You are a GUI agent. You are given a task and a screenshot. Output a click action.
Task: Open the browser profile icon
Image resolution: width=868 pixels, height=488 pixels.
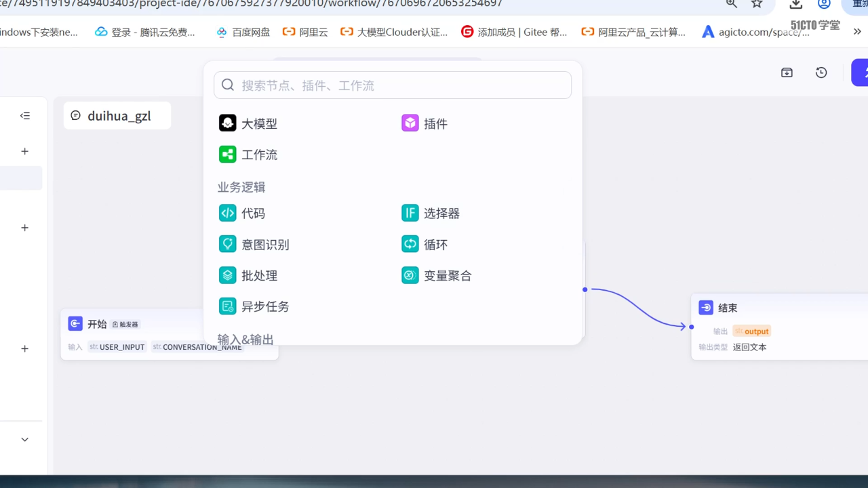tap(824, 3)
